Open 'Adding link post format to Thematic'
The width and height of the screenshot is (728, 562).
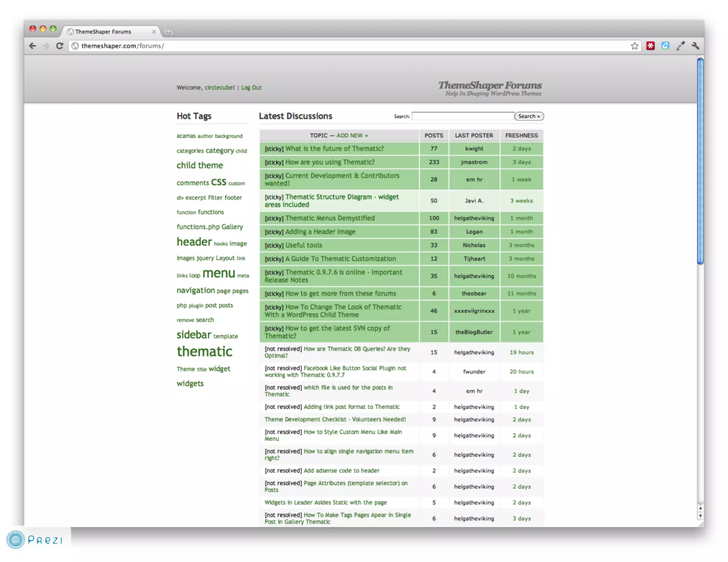tap(352, 407)
